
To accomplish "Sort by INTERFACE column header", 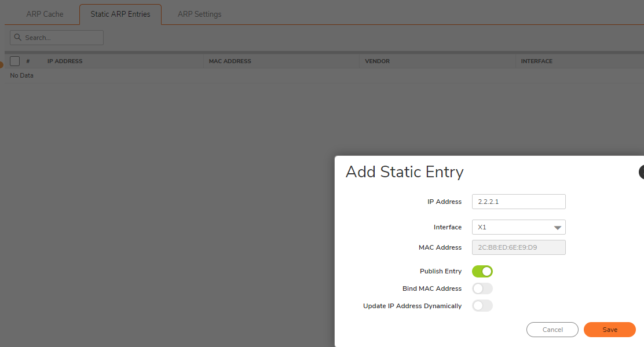I will [x=537, y=61].
